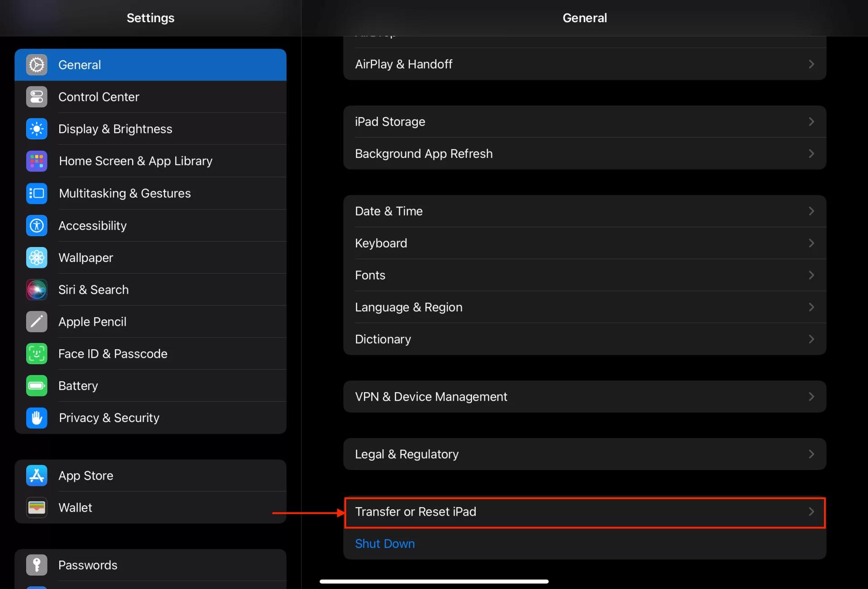This screenshot has height=589, width=868.
Task: Expand AirPlay & Handoff chevron
Action: [x=811, y=64]
